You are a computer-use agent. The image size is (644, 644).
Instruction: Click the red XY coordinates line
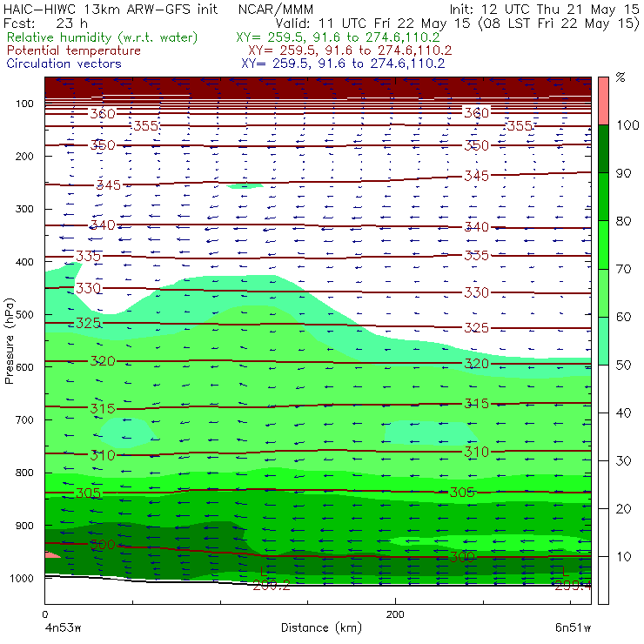click(350, 50)
